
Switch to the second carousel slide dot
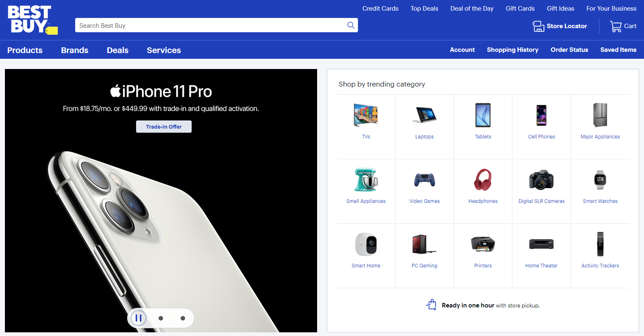coord(161,318)
